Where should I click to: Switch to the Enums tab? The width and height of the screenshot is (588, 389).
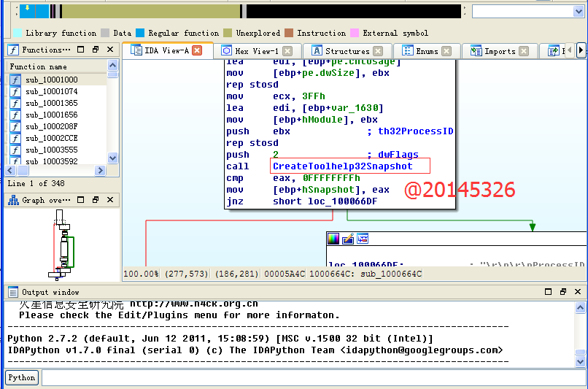[x=427, y=51]
